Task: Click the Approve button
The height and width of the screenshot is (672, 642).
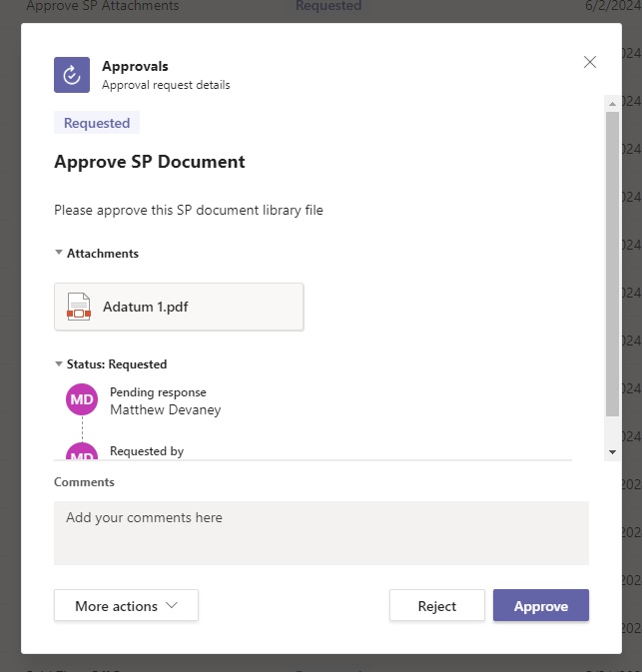Action: 541,605
